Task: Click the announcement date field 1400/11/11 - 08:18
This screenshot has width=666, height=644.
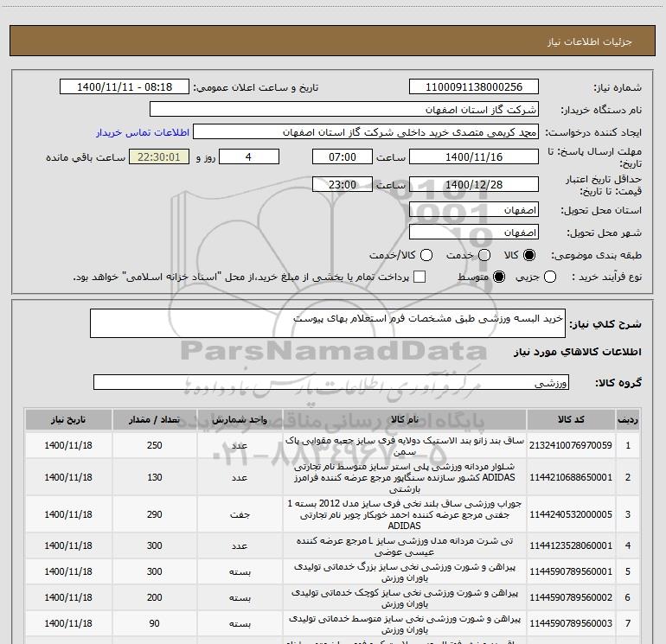Action: click(x=125, y=87)
